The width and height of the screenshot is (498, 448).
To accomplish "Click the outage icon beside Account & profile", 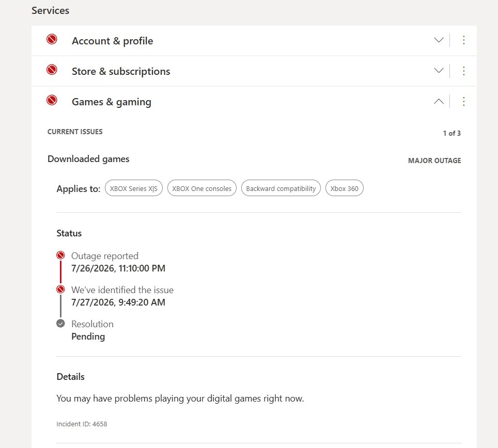I will point(52,39).
